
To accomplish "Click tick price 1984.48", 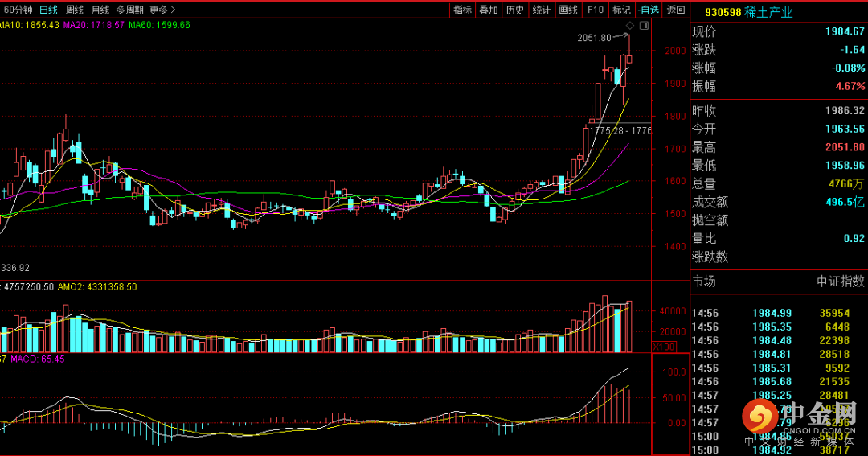I will pyautogui.click(x=772, y=341).
